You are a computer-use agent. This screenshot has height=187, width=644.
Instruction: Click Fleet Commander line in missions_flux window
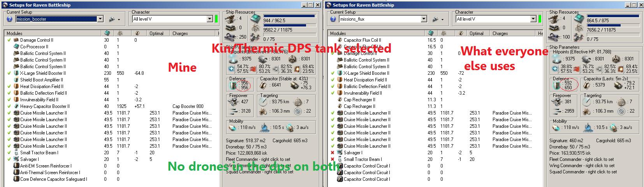[582, 159]
